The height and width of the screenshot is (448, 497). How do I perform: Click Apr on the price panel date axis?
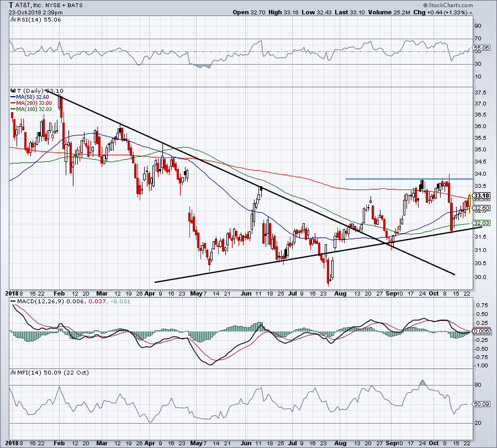click(150, 293)
